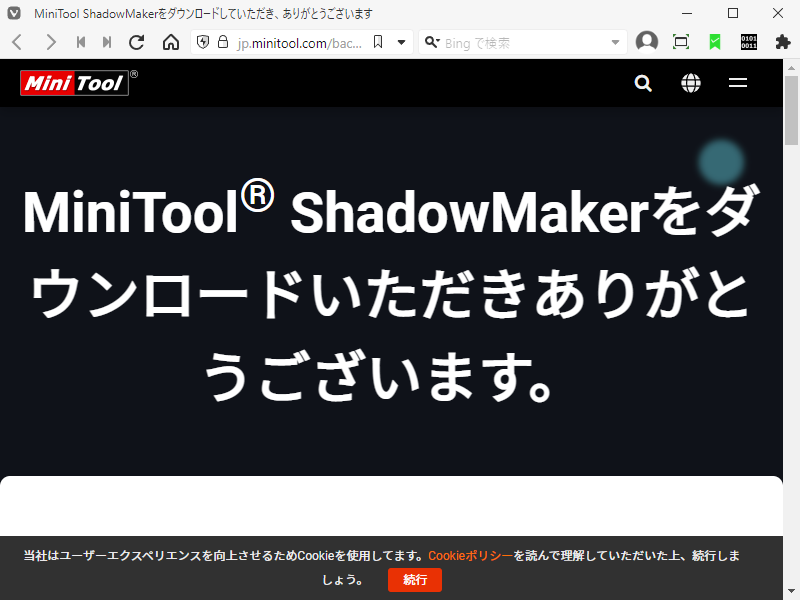
Task: Click the binary code extension icon
Action: (749, 42)
